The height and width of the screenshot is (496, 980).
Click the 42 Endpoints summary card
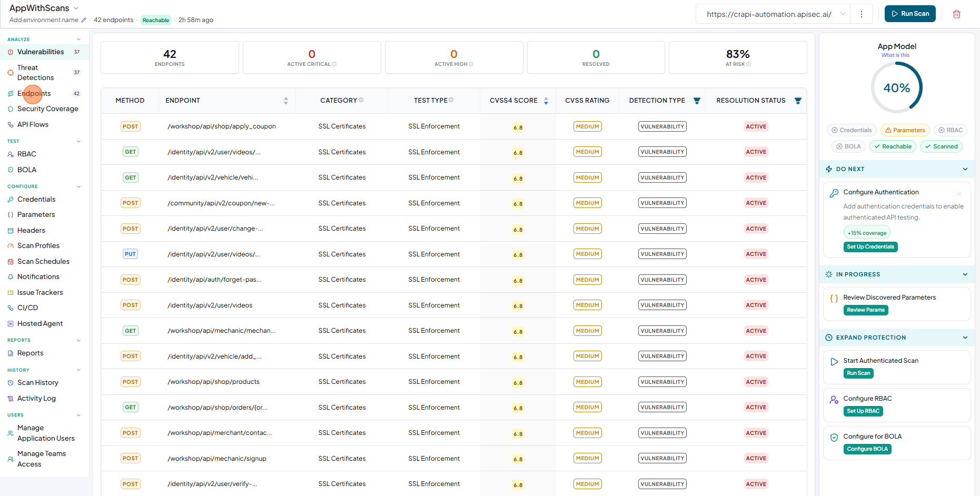click(x=170, y=57)
